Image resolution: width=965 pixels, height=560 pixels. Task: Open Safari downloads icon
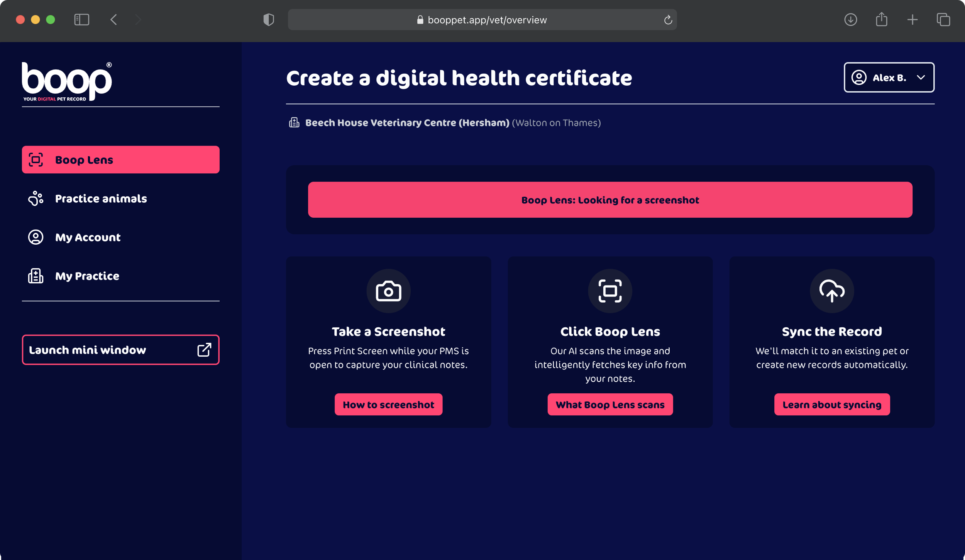850,20
